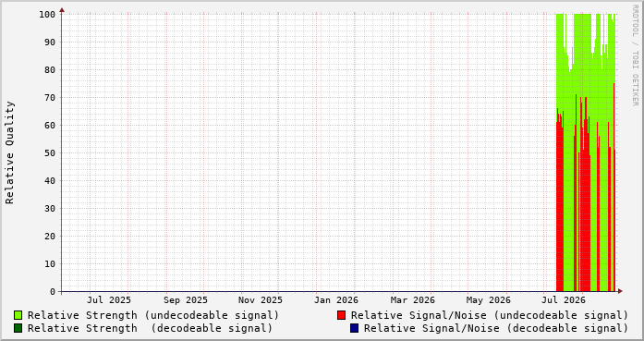Image resolution: width=644 pixels, height=341 pixels.
Task: Click Relative Signal/Noise (decodeable signal) legend text
Action: [x=496, y=328]
